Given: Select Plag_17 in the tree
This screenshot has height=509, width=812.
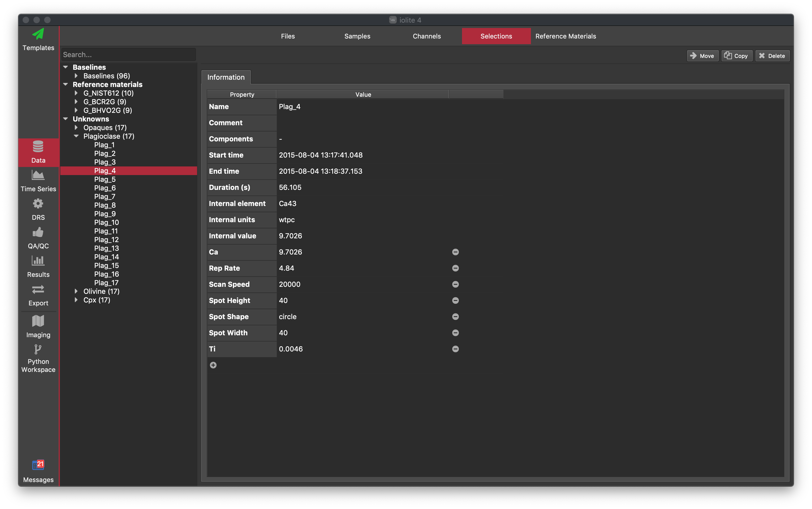Looking at the screenshot, I should tap(106, 283).
